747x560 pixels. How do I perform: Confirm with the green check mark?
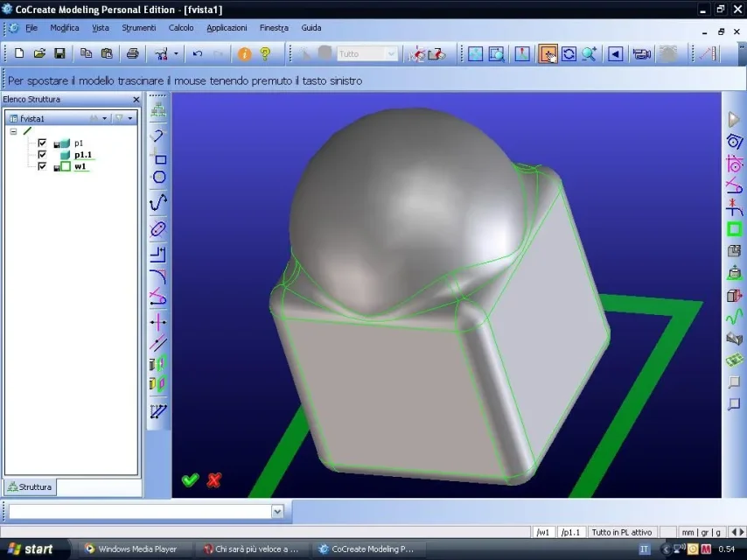coord(191,479)
